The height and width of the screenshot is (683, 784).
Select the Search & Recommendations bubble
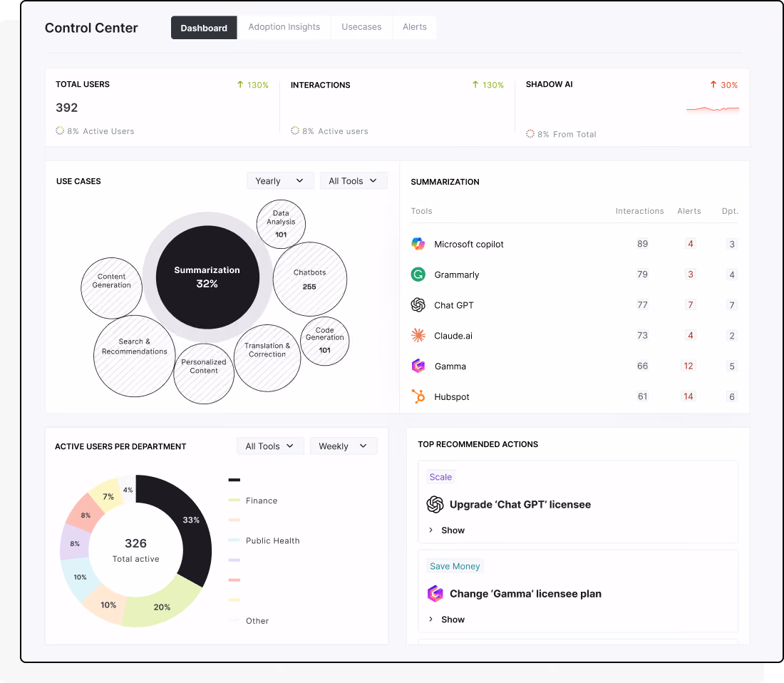pyautogui.click(x=135, y=356)
